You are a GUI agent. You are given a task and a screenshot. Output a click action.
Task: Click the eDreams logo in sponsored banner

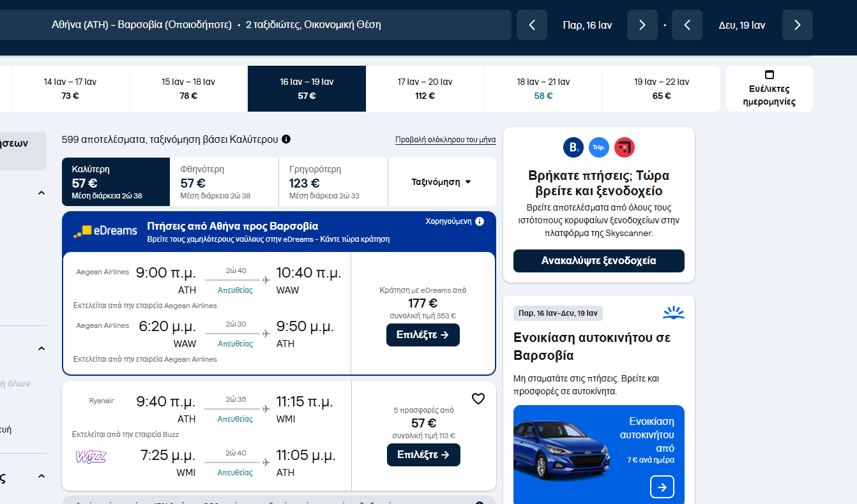[x=105, y=231]
